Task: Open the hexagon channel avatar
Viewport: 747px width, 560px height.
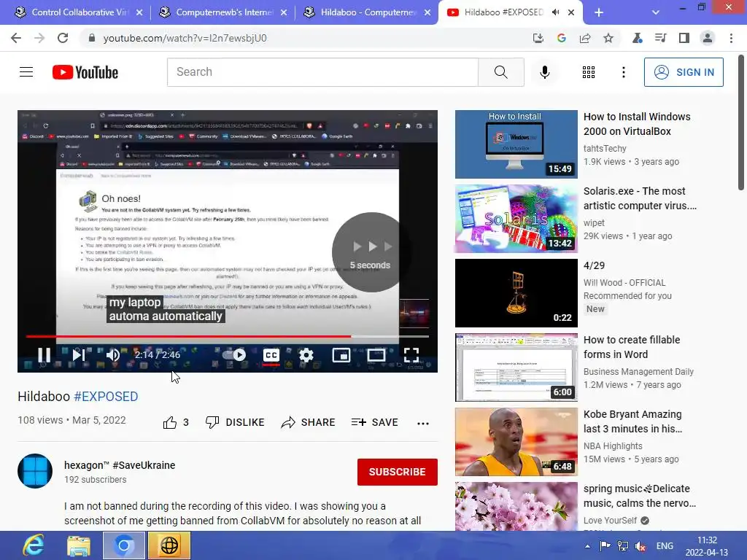Action: pyautogui.click(x=35, y=472)
